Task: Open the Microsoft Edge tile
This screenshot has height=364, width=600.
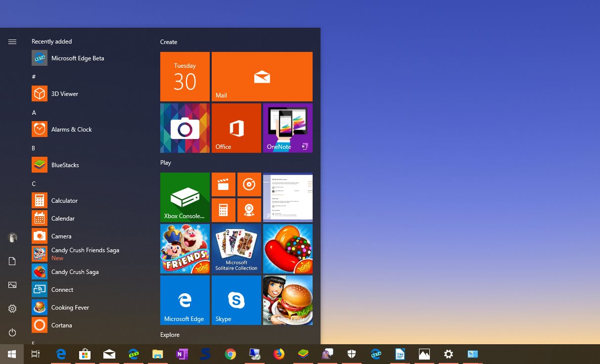Action: pyautogui.click(x=185, y=300)
